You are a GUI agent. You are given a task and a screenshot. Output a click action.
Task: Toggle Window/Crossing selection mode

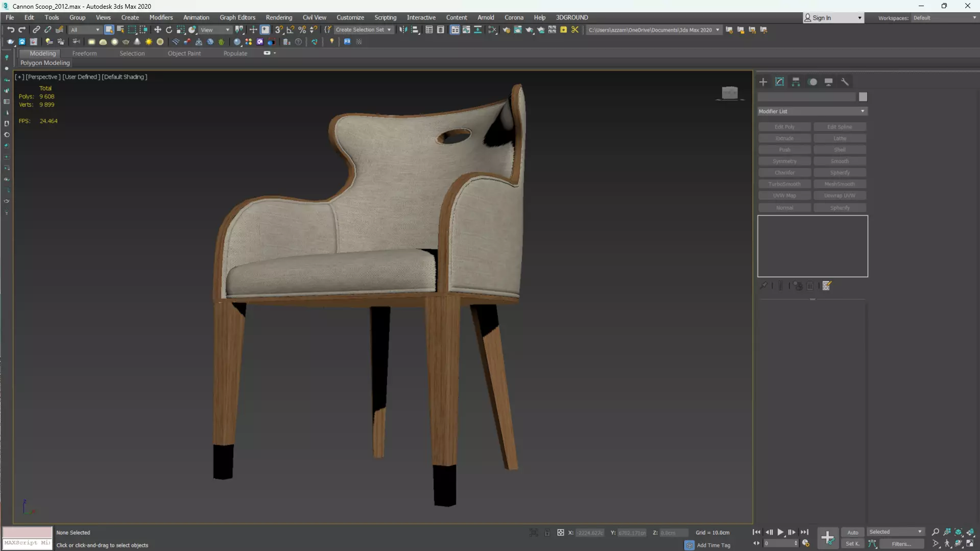144,30
